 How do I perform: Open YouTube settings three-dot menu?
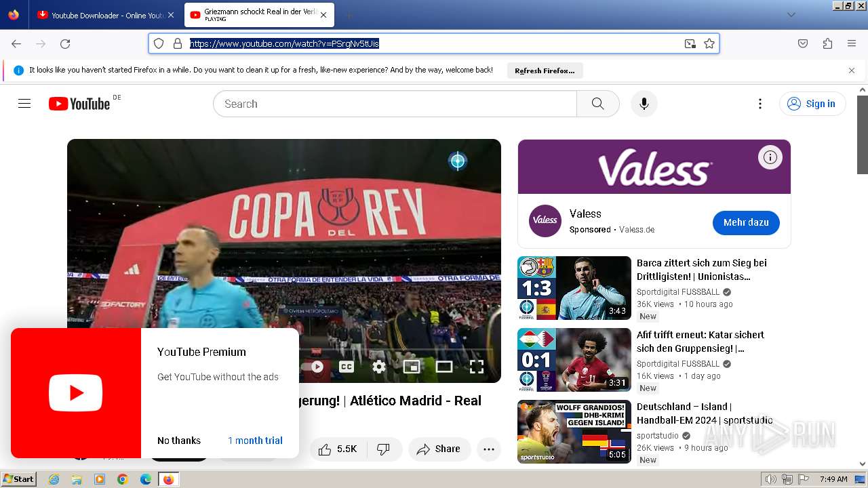click(760, 104)
